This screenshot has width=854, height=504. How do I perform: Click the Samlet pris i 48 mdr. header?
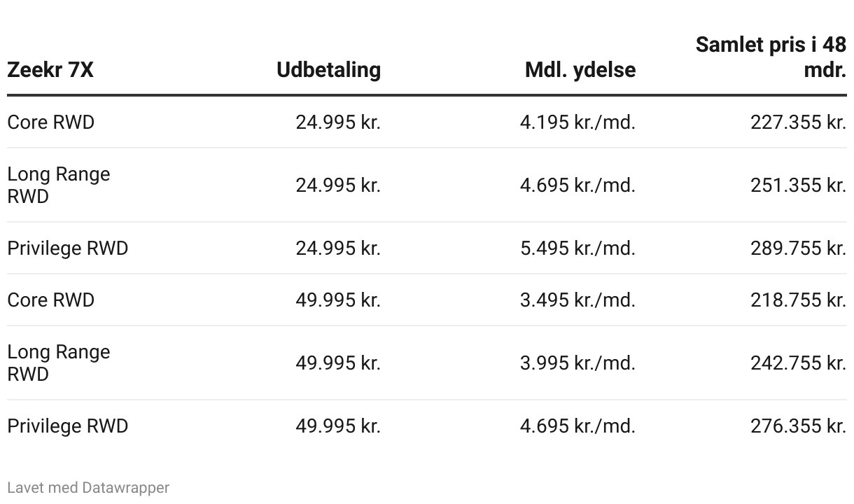pyautogui.click(x=771, y=57)
